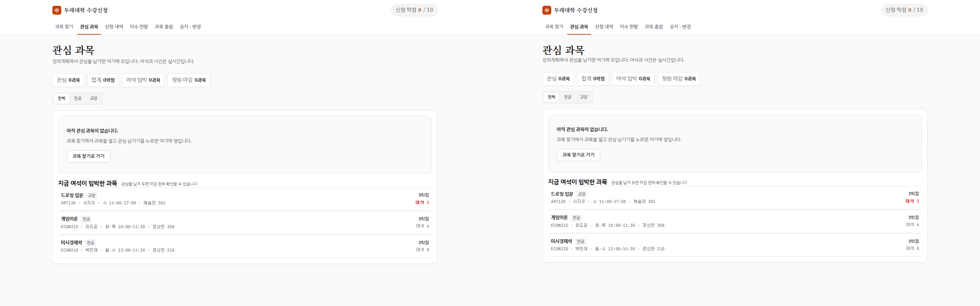The width and height of the screenshot is (980, 306).
Task: Click 과목 찾기로 가기 button in right pane
Action: (x=578, y=155)
